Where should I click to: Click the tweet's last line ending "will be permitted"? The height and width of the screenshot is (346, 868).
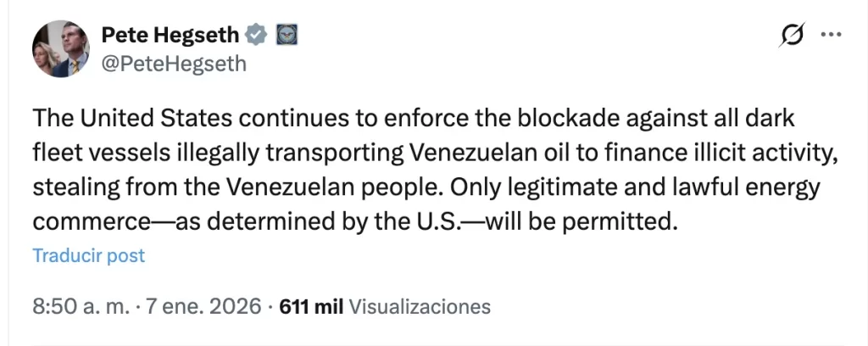pos(356,220)
